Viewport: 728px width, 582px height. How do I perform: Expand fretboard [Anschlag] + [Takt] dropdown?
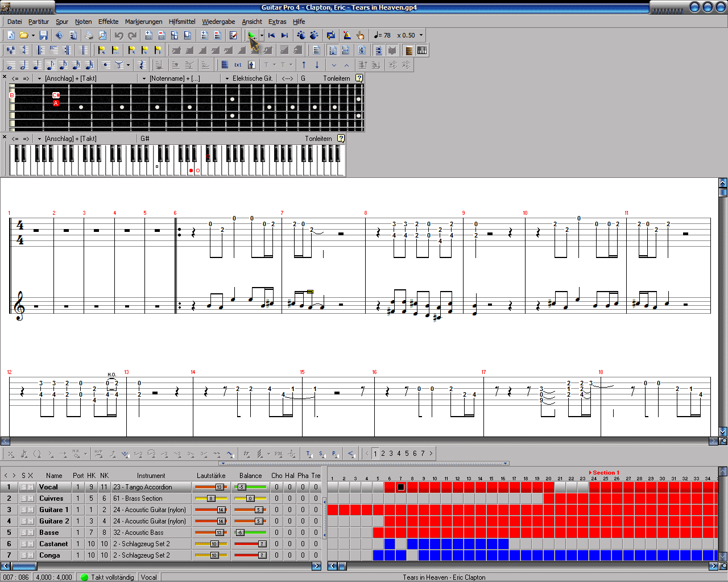(39, 78)
